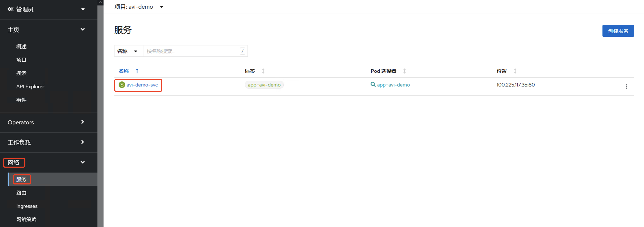Open the avi-demo project dropdown
The width and height of the screenshot is (644, 227).
pos(162,7)
